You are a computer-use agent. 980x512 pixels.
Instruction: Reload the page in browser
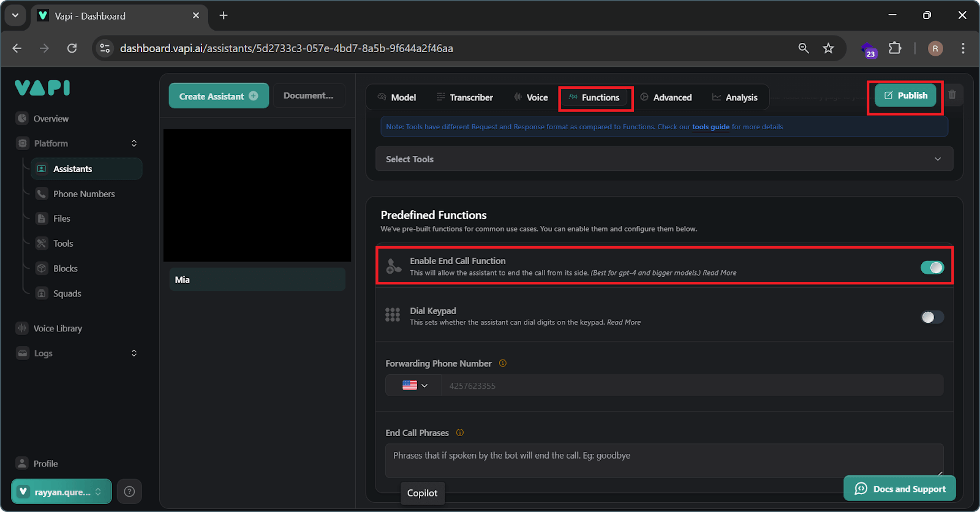coord(72,48)
